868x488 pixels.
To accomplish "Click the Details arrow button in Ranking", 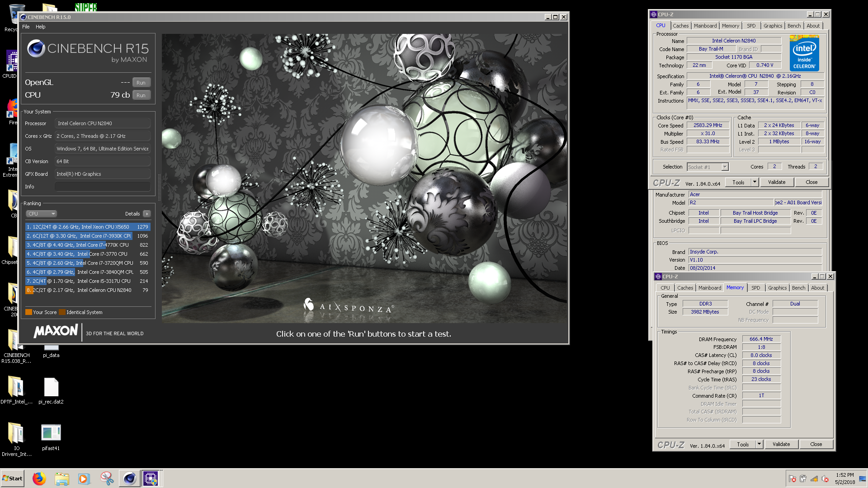I will pyautogui.click(x=146, y=214).
